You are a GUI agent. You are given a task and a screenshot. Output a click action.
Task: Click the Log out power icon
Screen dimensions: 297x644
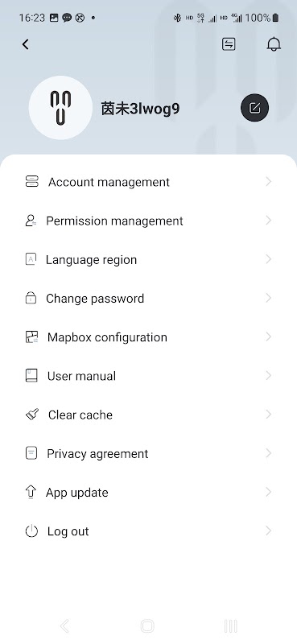31,531
